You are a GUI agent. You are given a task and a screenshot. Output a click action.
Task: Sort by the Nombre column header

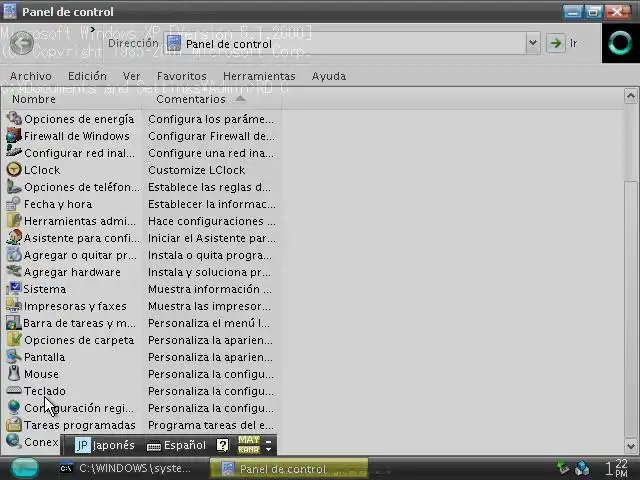click(x=71, y=99)
